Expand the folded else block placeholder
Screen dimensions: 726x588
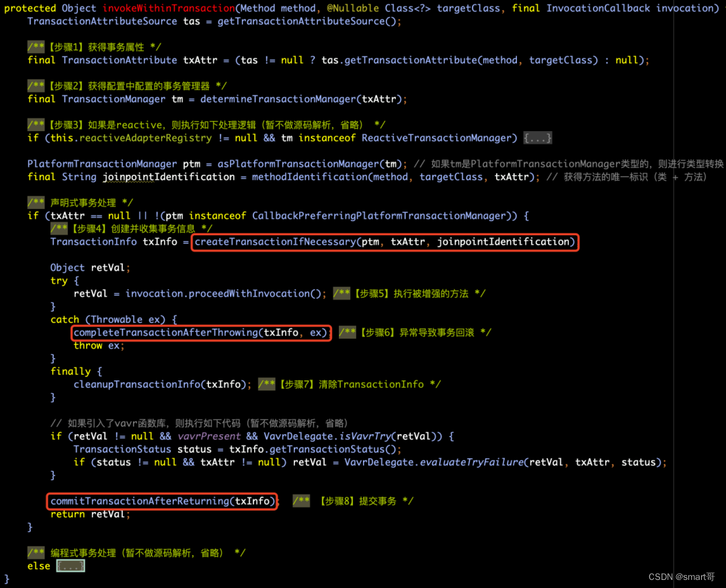pyautogui.click(x=71, y=566)
